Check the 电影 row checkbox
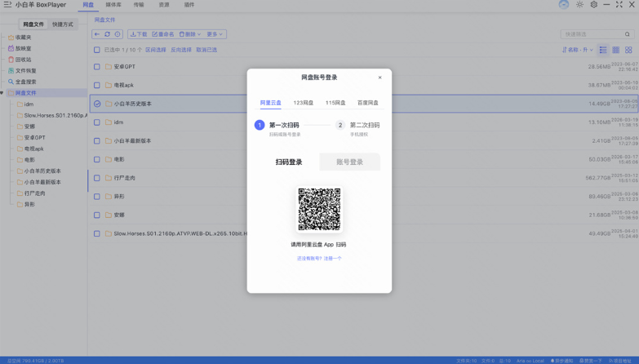Viewport: 639px width, 364px height. (x=96, y=159)
